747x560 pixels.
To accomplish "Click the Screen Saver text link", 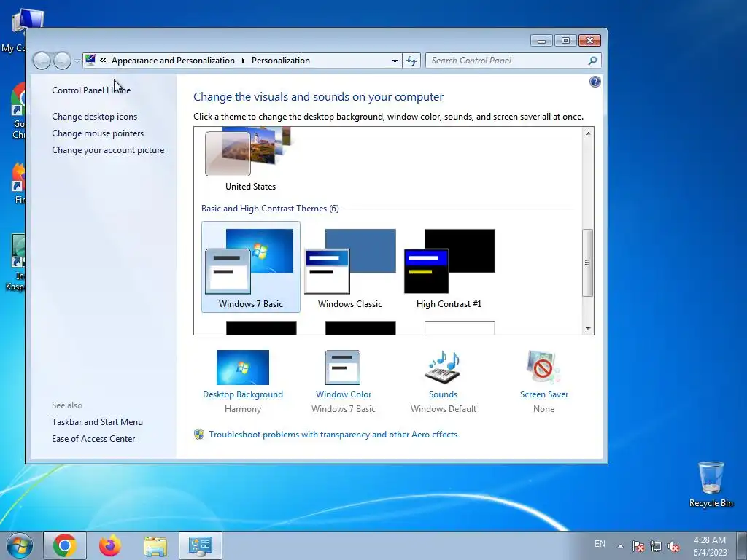I will [x=544, y=394].
